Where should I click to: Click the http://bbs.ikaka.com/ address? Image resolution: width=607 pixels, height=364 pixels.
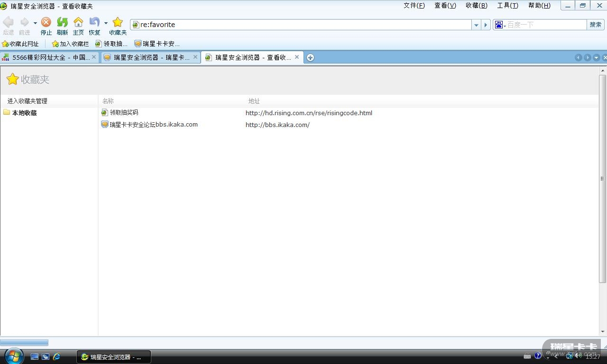[277, 125]
